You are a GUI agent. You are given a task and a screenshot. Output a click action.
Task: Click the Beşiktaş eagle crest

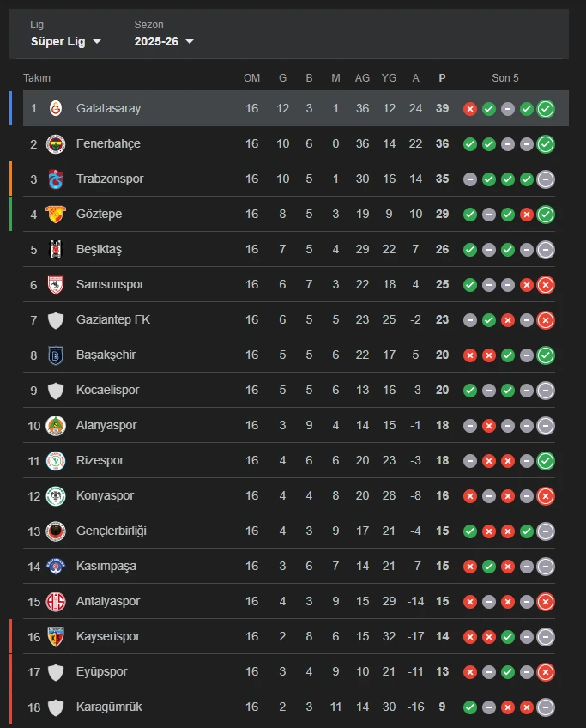56,249
